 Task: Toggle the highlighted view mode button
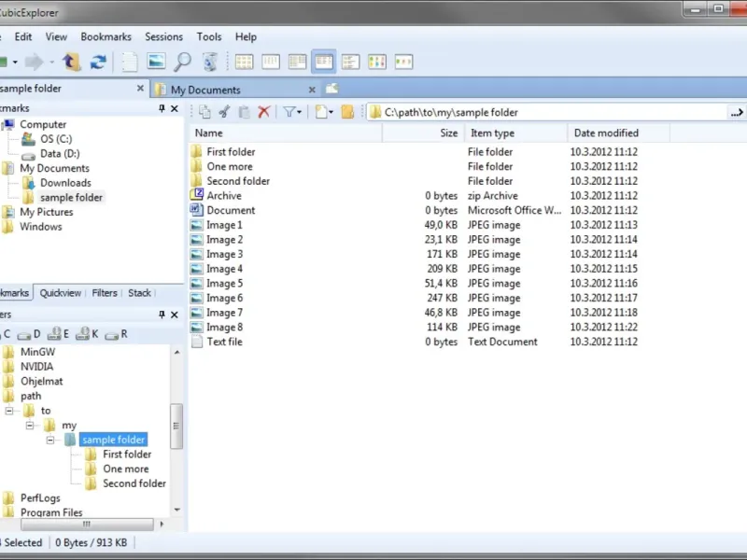point(324,63)
